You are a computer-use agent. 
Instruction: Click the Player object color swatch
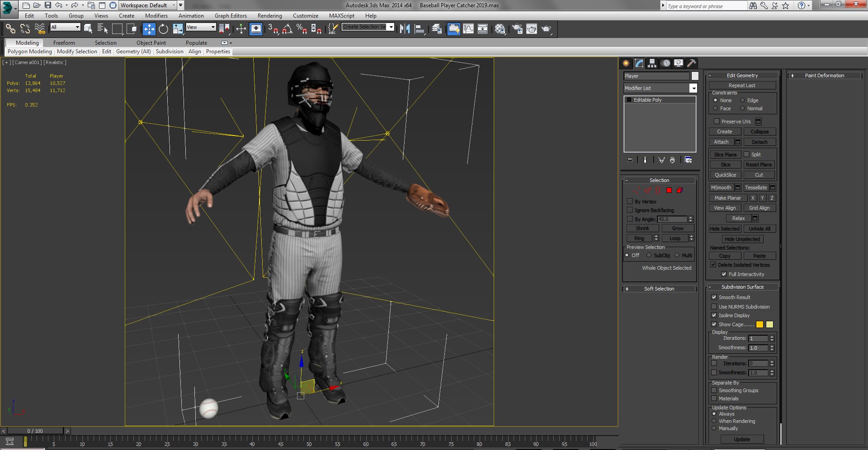pyautogui.click(x=695, y=76)
